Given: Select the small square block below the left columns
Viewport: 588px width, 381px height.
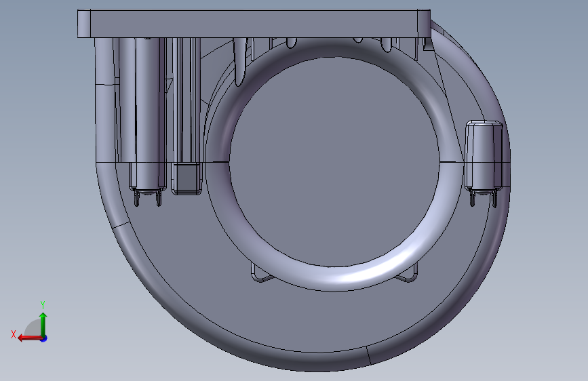Looking at the screenshot, I should click(187, 178).
